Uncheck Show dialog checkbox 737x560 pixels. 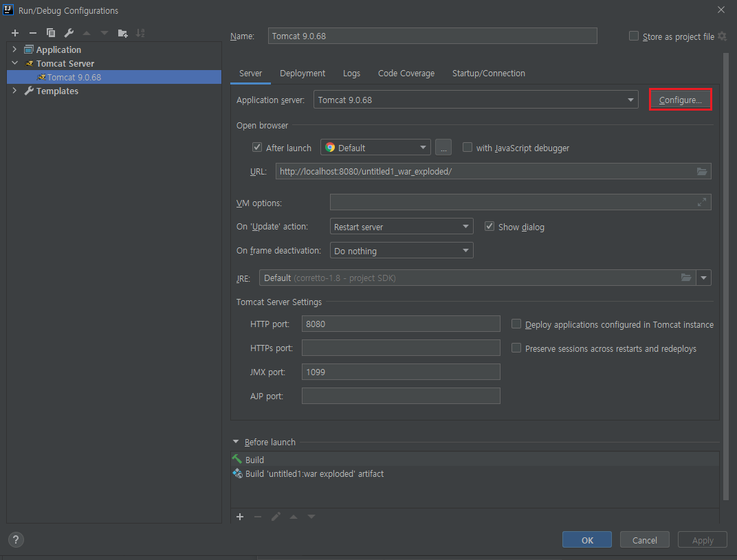point(489,226)
